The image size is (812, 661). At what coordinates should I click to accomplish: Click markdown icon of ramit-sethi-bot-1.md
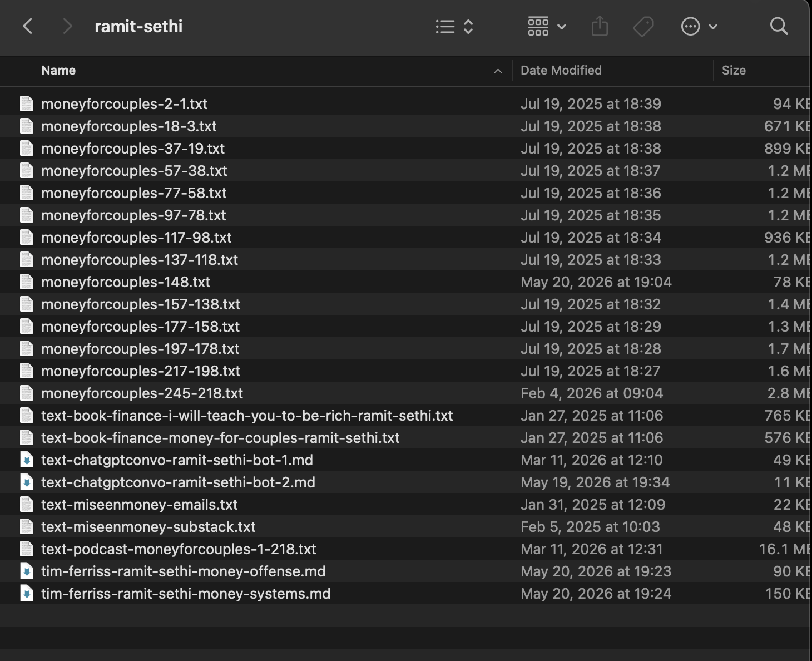pyautogui.click(x=27, y=460)
